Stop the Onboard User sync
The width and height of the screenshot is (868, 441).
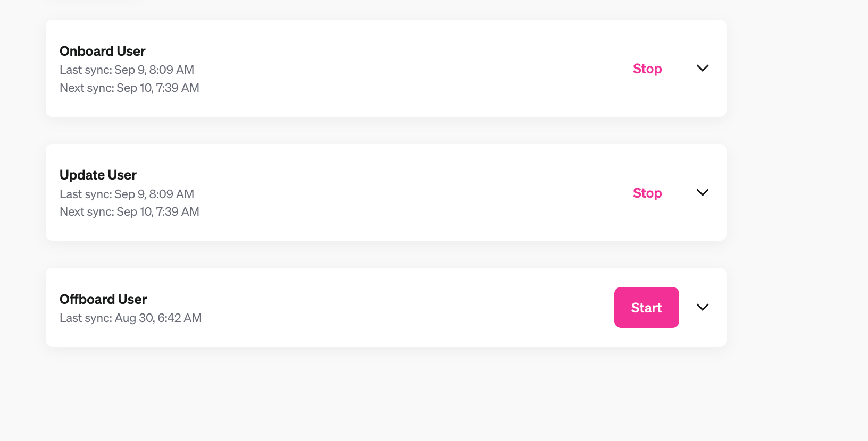tap(647, 69)
